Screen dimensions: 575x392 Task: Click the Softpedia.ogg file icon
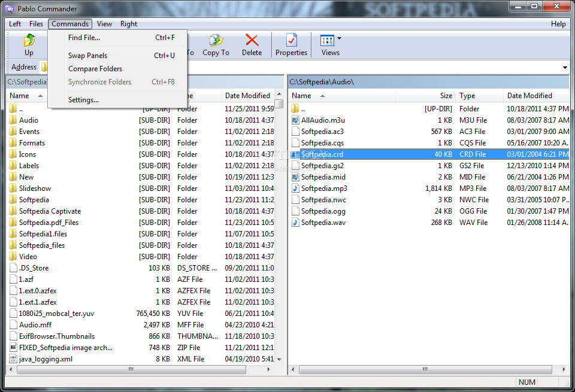point(295,211)
